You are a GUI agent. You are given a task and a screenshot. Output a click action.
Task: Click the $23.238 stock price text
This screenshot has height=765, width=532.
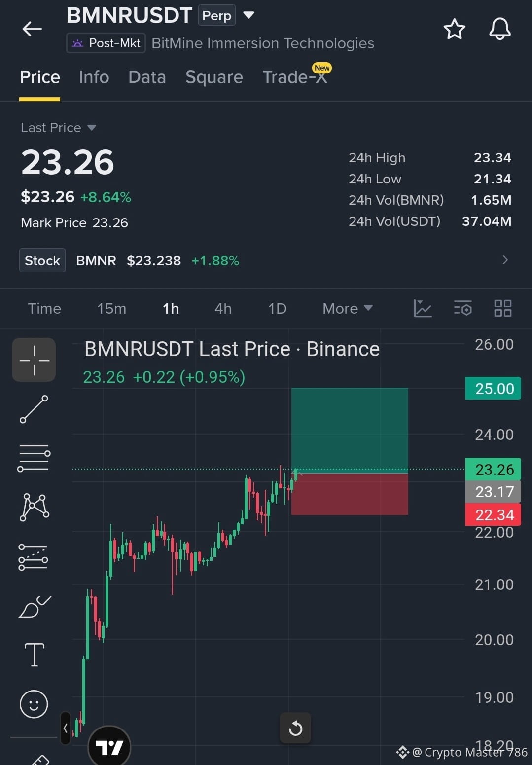(x=154, y=260)
